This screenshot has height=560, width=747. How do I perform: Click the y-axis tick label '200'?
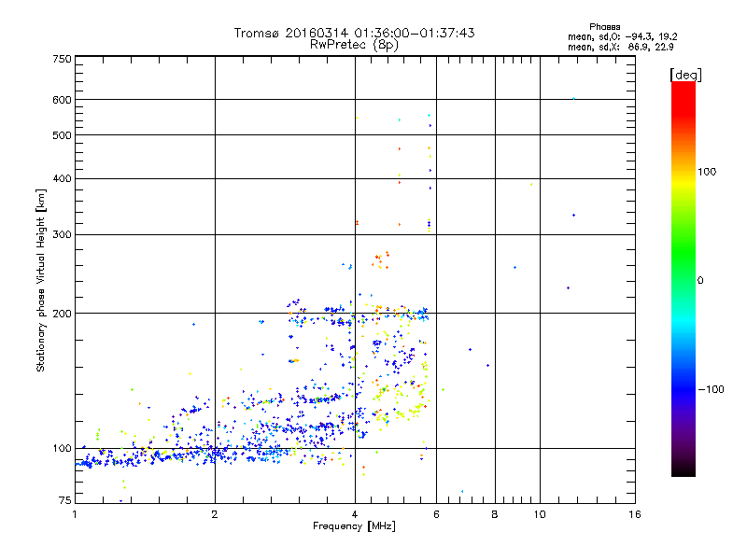(x=63, y=314)
